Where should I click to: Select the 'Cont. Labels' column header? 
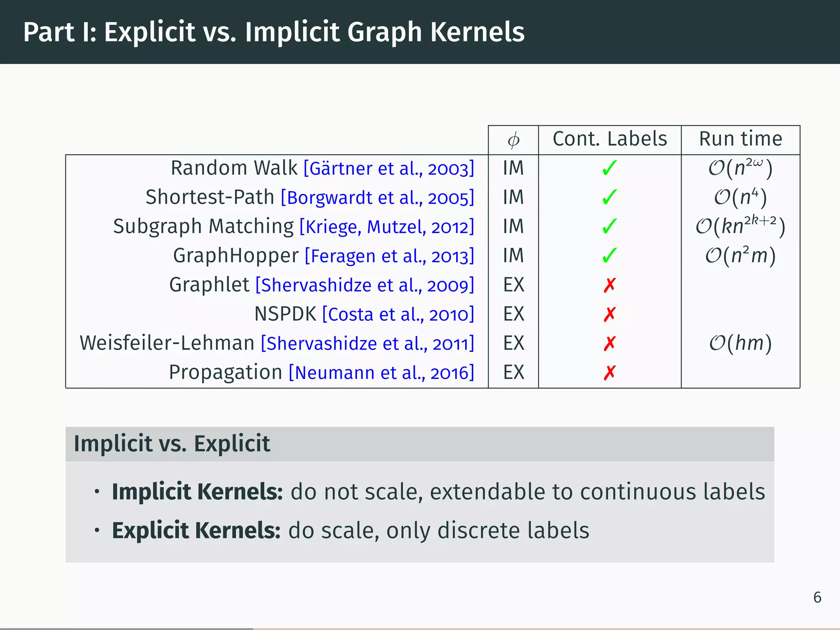pos(610,139)
